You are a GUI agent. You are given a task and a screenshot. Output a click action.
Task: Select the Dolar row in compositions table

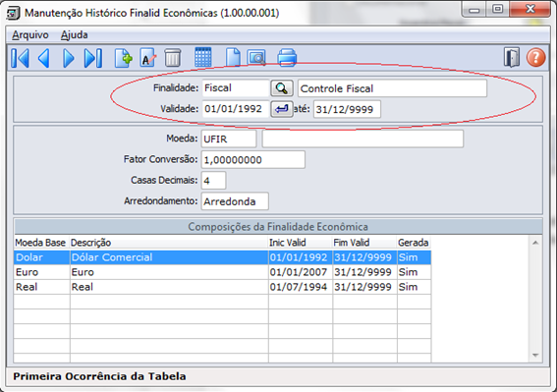[222, 257]
